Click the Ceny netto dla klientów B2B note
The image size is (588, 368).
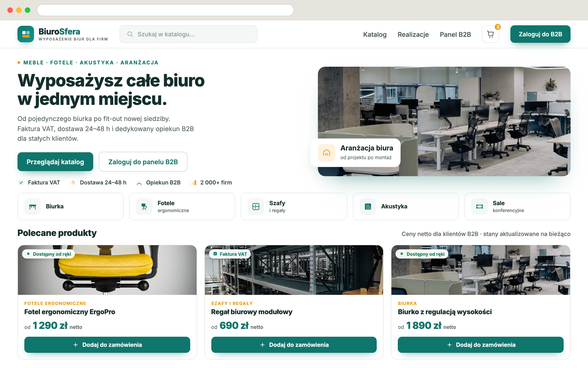tap(486, 234)
